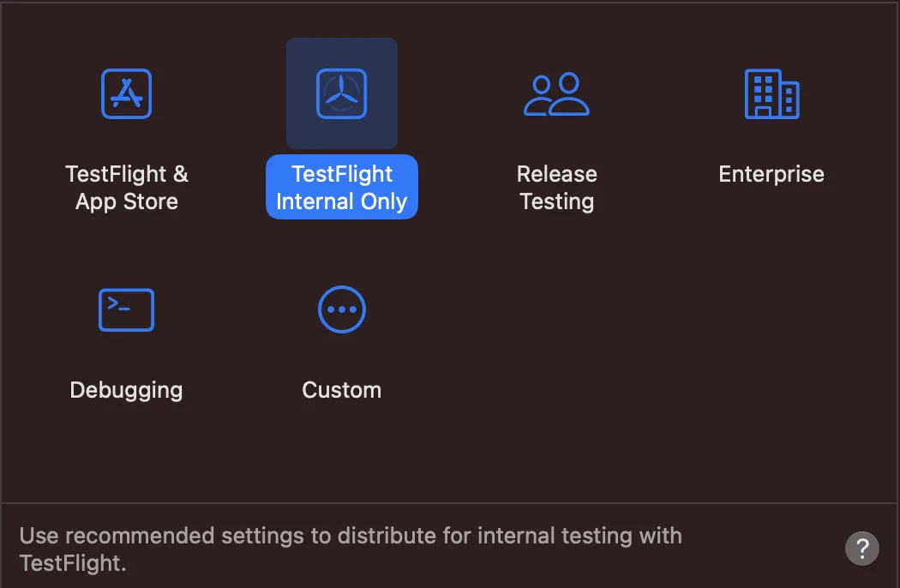Select the "Debugging" option label
Image resolution: width=900 pixels, height=588 pixels.
pyautogui.click(x=127, y=390)
